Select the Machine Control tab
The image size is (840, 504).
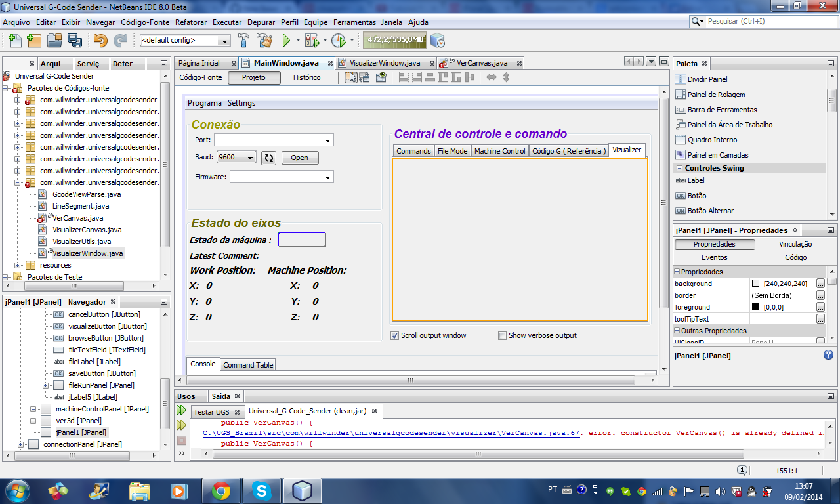click(499, 151)
